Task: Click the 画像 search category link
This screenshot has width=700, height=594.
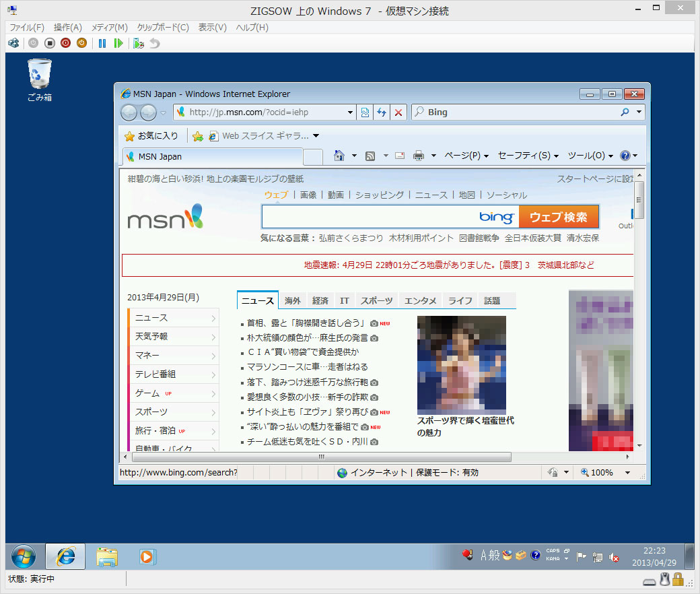Action: pos(308,195)
